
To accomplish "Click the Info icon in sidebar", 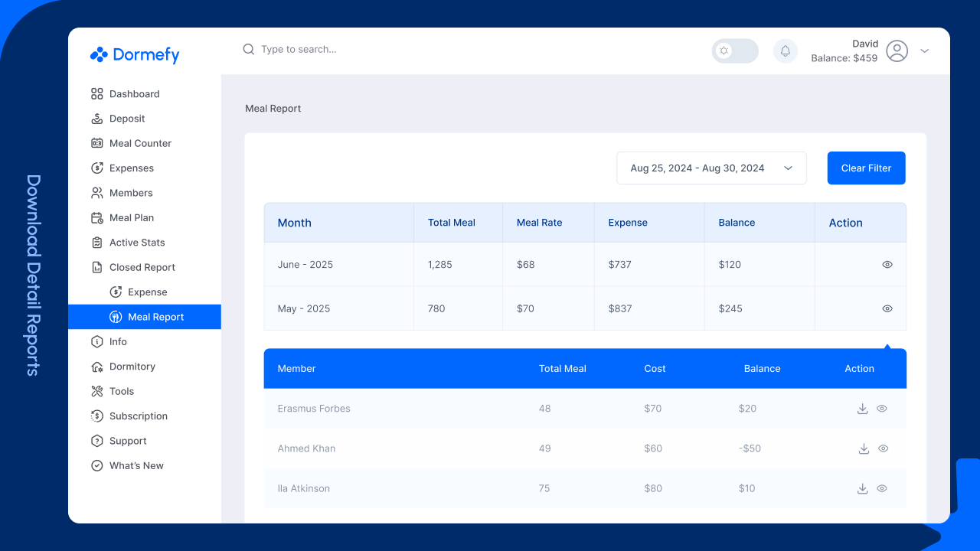I will pyautogui.click(x=96, y=341).
